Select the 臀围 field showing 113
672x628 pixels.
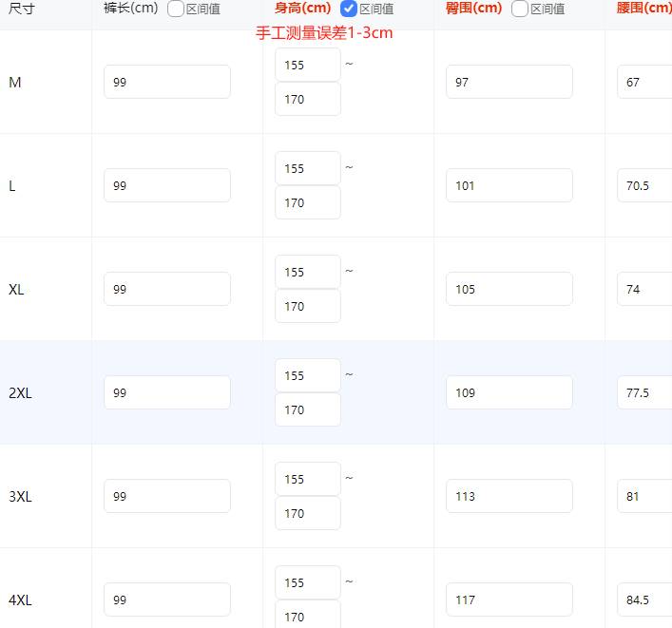tap(509, 496)
